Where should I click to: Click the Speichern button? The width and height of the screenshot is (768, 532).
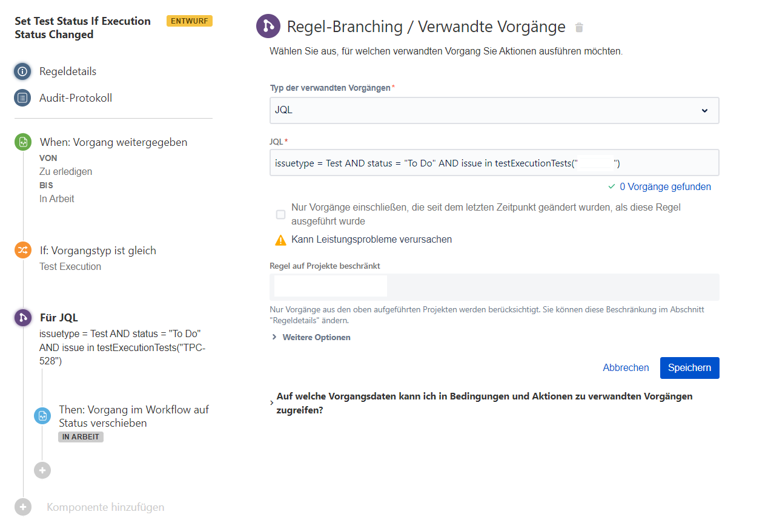(x=690, y=368)
